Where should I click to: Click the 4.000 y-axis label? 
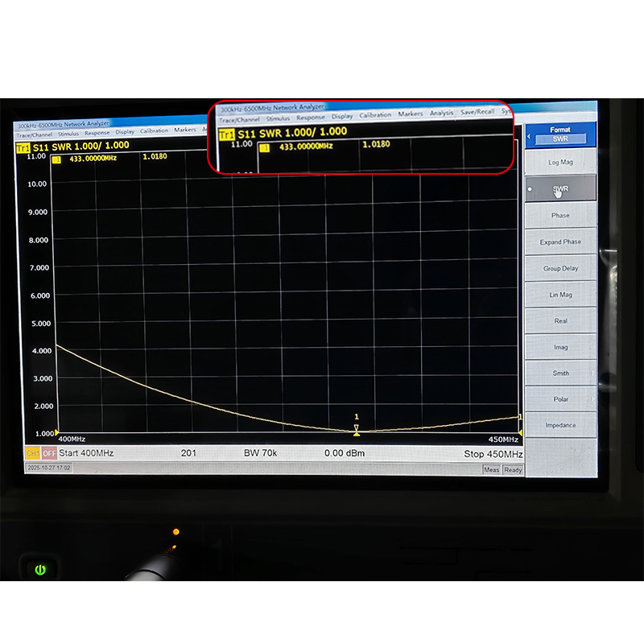(42, 351)
